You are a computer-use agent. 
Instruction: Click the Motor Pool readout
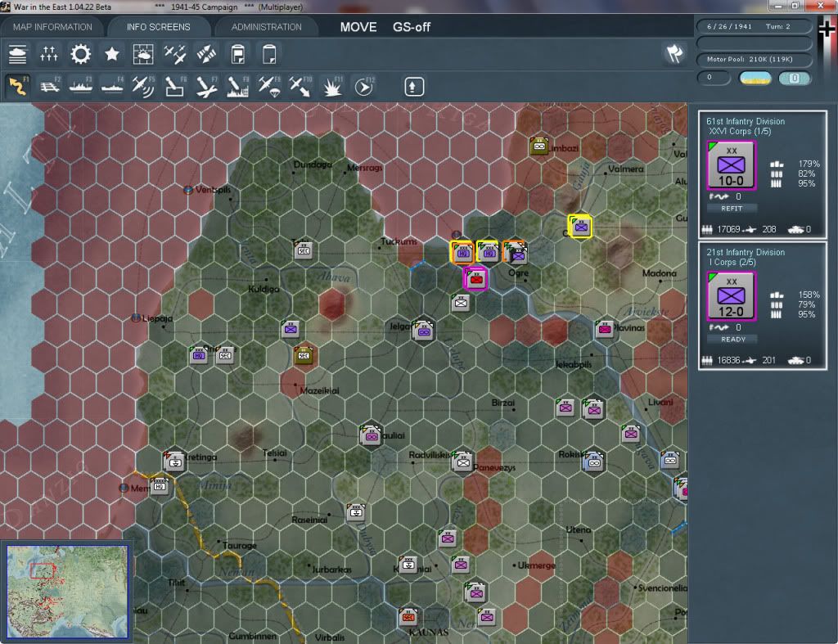pos(754,59)
